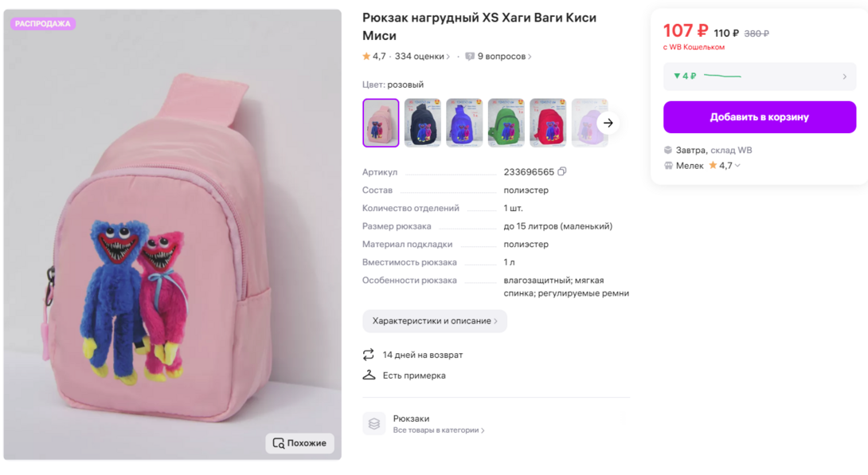The height and width of the screenshot is (475, 868).
Task: Click the image search icon on Похожие
Action: [279, 443]
